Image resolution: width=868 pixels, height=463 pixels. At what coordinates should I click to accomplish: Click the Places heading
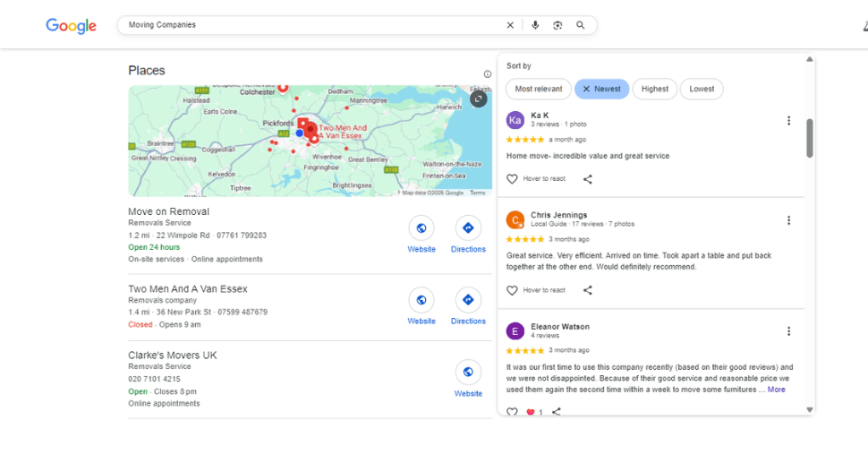tap(146, 71)
